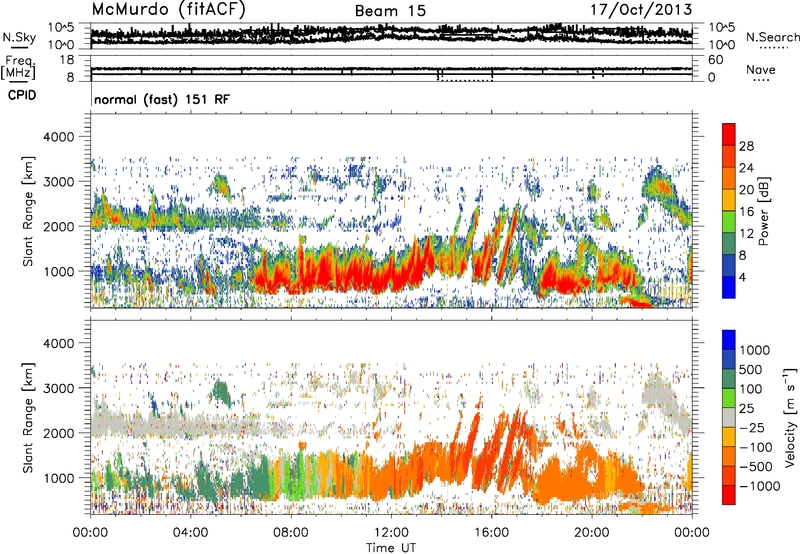Click the date "17/Oct/2013"
The image size is (800, 554).
click(x=641, y=9)
